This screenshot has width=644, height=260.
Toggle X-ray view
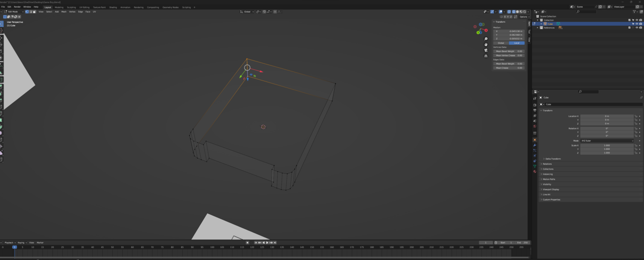tap(509, 12)
